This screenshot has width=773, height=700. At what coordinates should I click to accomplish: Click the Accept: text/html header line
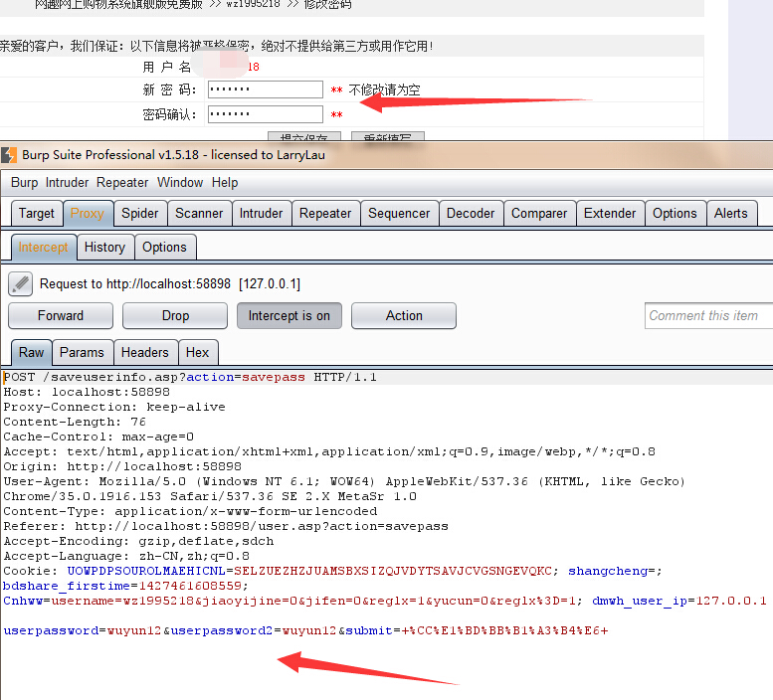(x=329, y=451)
